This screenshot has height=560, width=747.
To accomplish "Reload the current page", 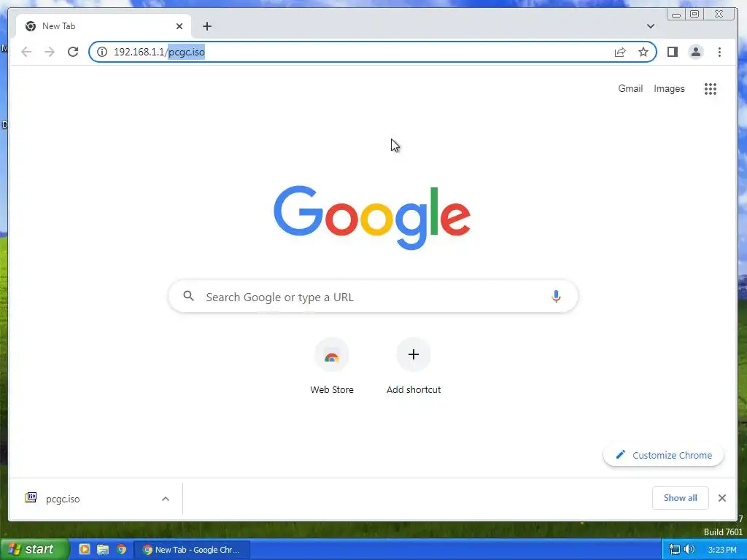I will tap(73, 52).
